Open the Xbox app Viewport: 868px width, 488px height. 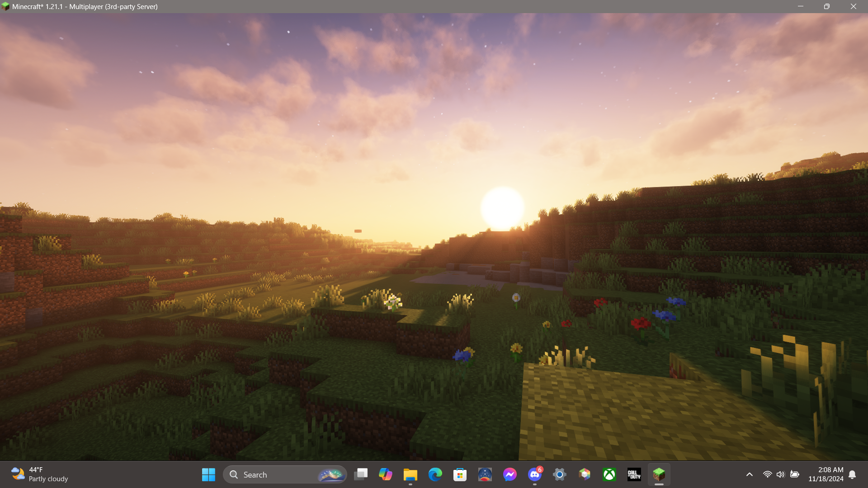pos(609,474)
